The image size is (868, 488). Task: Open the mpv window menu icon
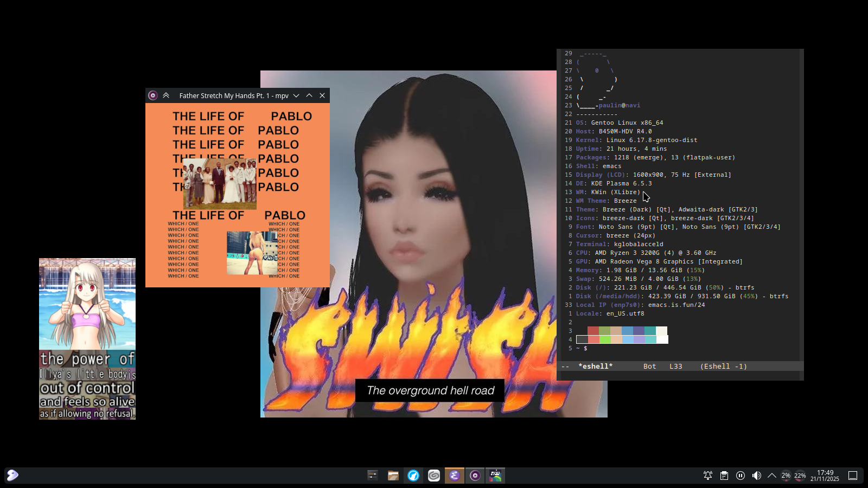pyautogui.click(x=153, y=95)
